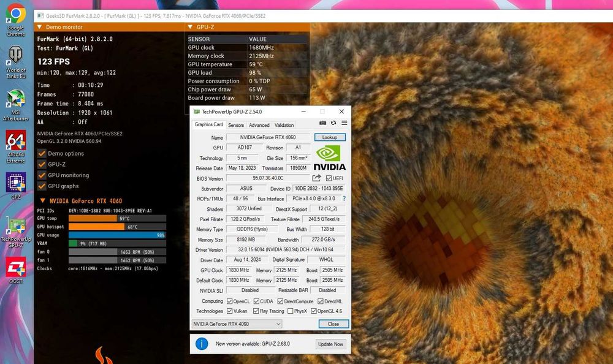Collapse NVIDIA GeForce RTX 4060 section
Viewport: 613px width, 364px height.
pyautogui.click(x=43, y=200)
